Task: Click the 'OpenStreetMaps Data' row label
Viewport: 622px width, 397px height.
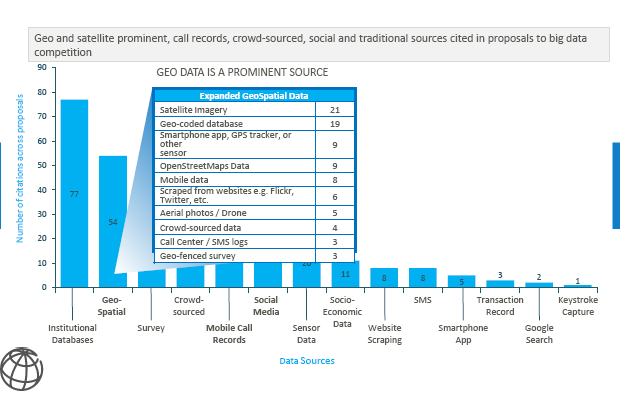Action: point(204,166)
